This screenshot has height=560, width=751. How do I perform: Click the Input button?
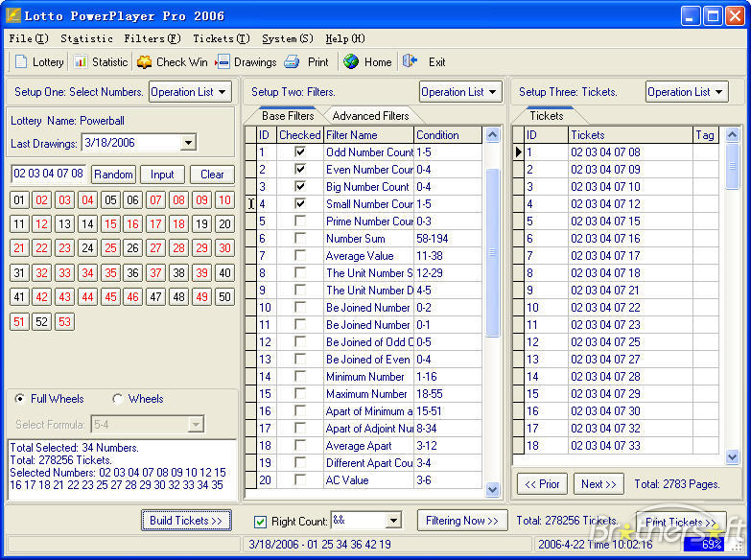pos(162,175)
